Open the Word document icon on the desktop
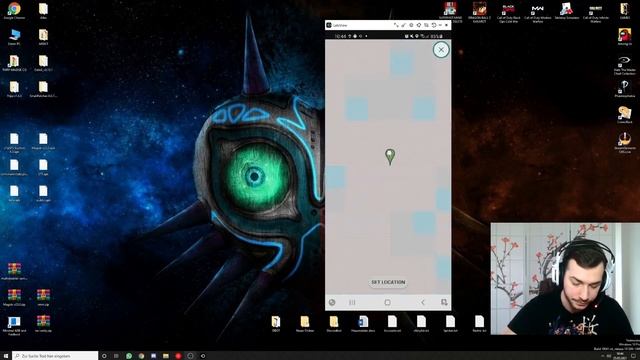The width and height of the screenshot is (640, 360). [363, 323]
